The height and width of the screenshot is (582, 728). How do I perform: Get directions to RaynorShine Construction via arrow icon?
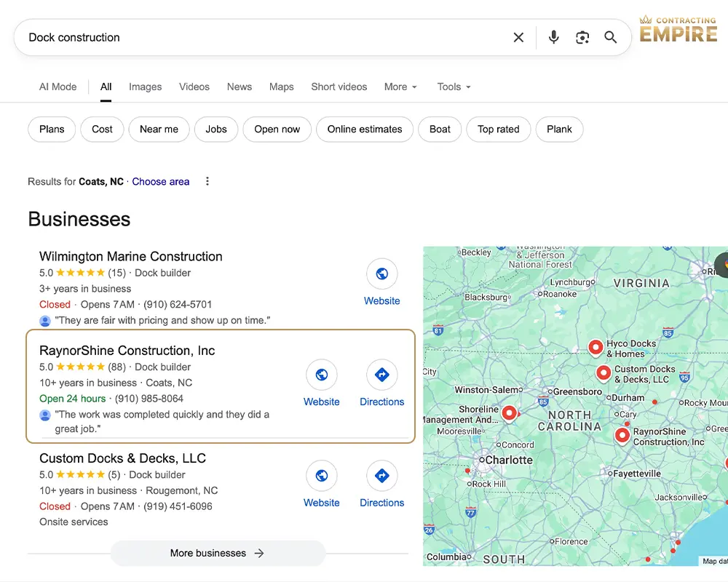[381, 375]
